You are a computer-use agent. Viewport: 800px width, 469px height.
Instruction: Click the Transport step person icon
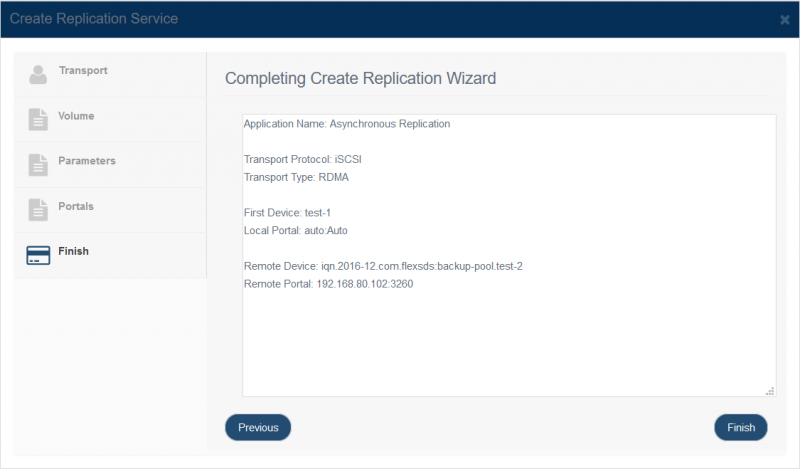[38, 74]
